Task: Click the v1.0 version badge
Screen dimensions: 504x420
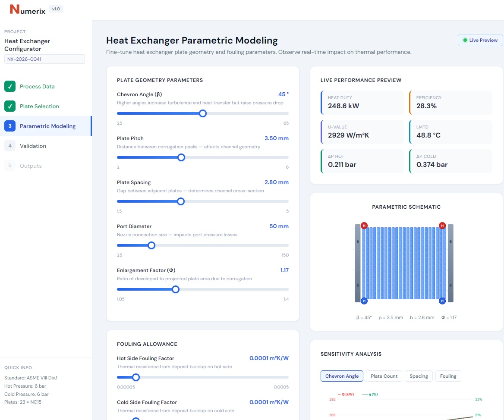Action: pos(56,8)
